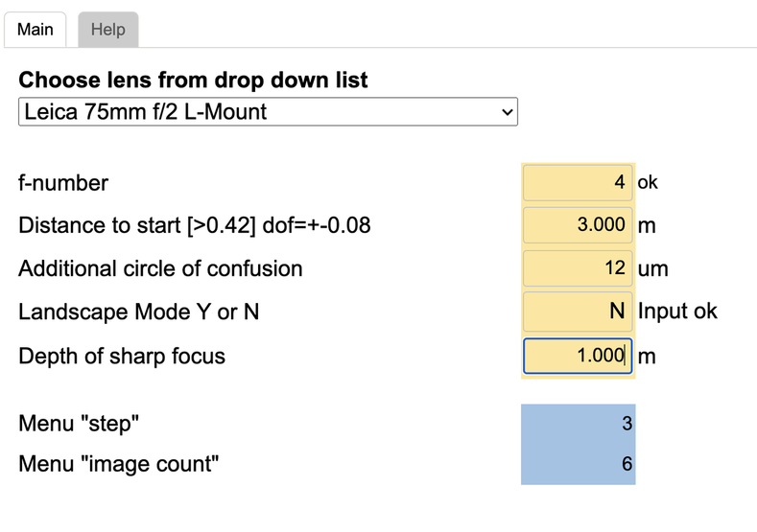Click the "Landscape Mode Y or N" label

[138, 312]
